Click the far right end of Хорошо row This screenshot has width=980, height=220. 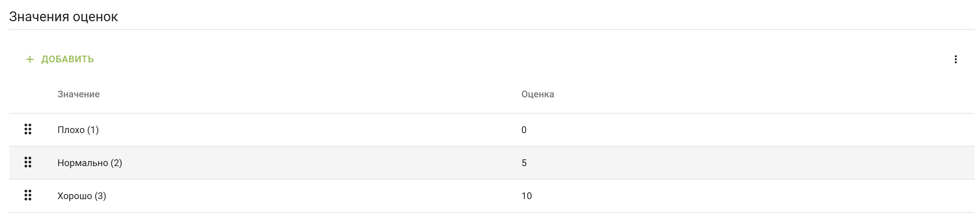951,196
